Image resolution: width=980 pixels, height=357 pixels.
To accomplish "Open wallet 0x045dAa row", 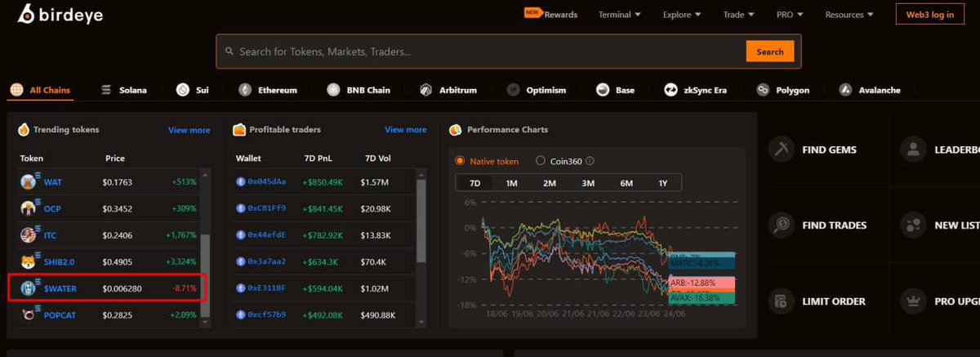I will tap(324, 181).
